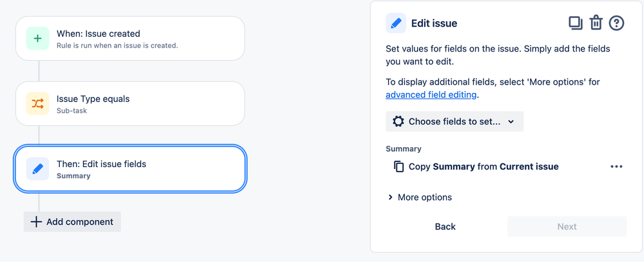Select the Issue Type equals condition card
This screenshot has height=262, width=644.
click(x=130, y=104)
